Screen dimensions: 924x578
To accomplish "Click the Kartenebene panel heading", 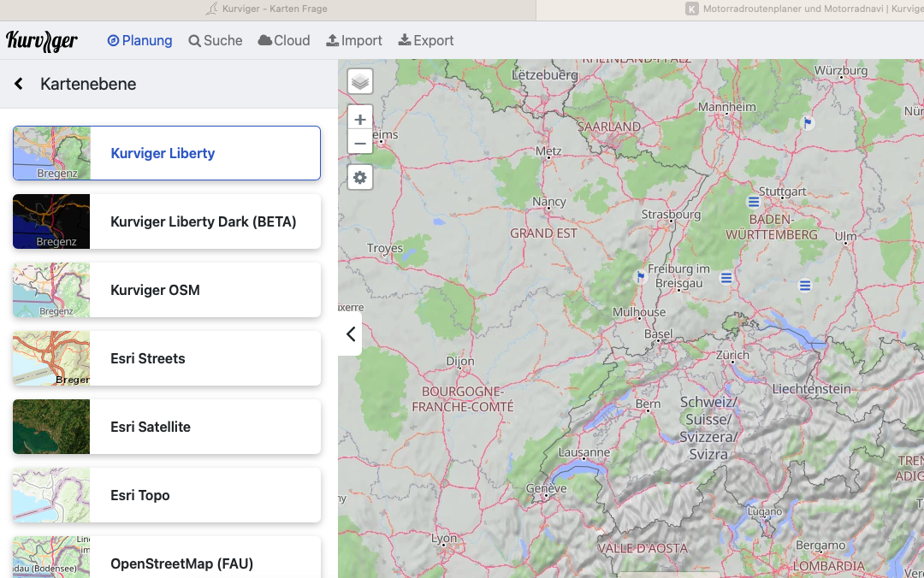I will (x=88, y=84).
